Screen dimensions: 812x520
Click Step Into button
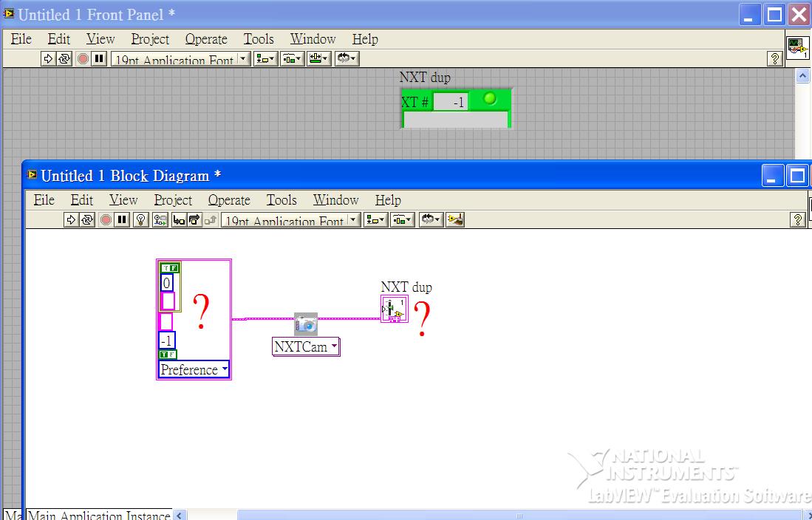coord(179,219)
